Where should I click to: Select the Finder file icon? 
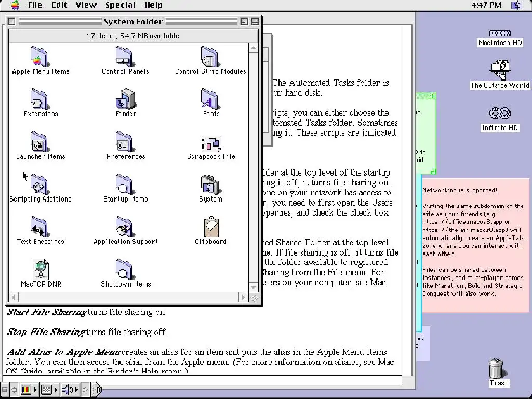click(x=126, y=99)
